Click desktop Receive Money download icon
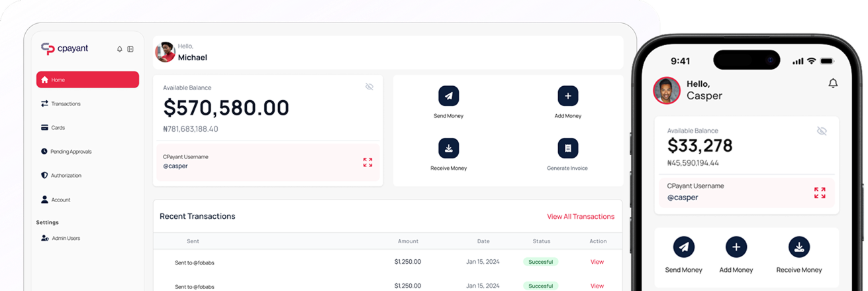 (449, 148)
